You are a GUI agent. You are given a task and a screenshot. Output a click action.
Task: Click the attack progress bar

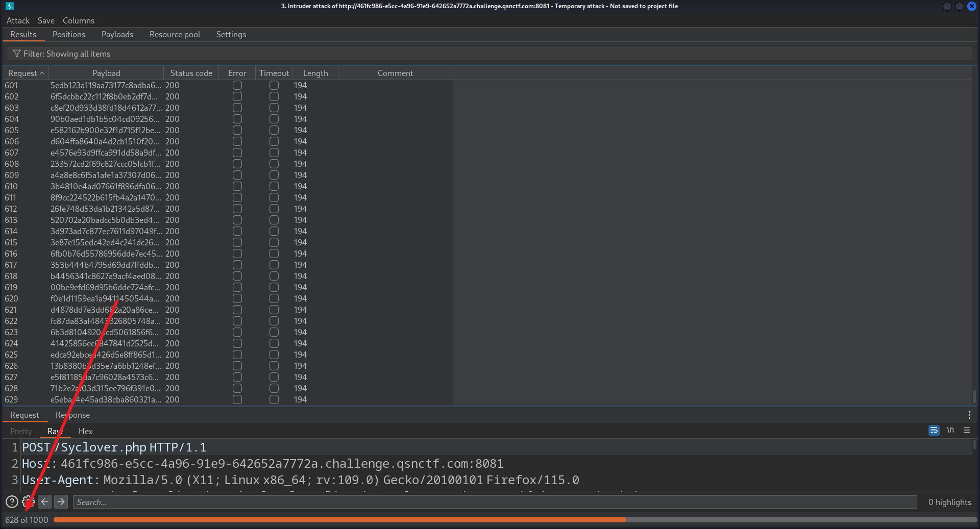tap(515, 520)
